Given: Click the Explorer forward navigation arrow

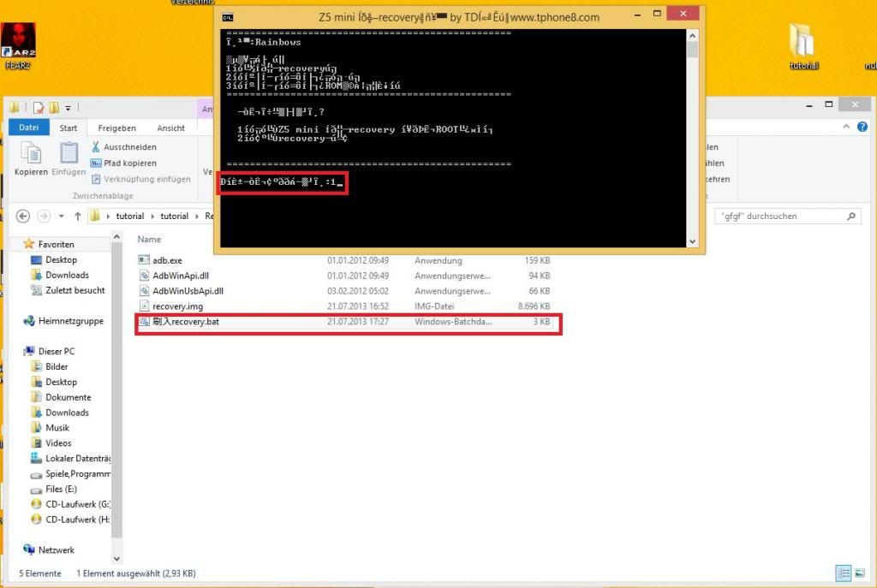Looking at the screenshot, I should (x=44, y=217).
